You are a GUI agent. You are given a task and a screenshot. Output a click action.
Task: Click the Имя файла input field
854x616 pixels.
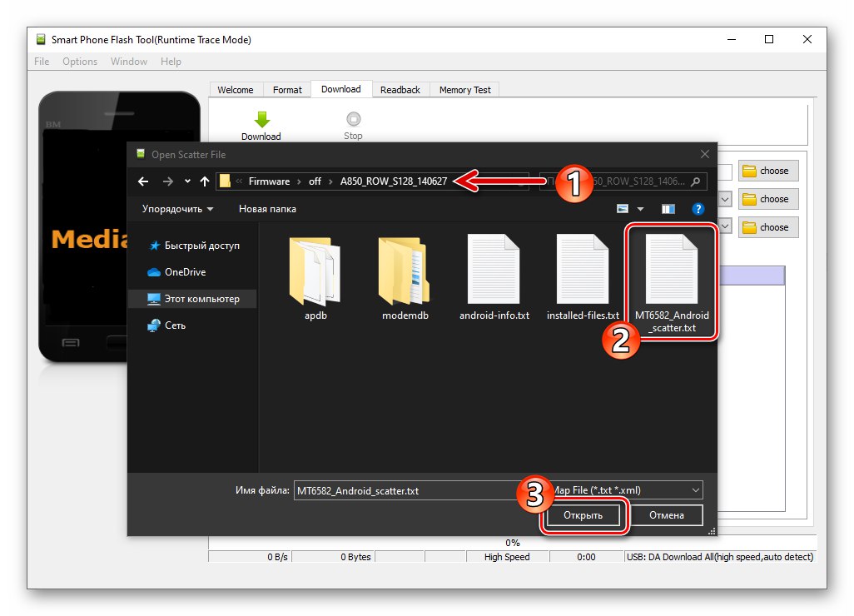(x=405, y=491)
